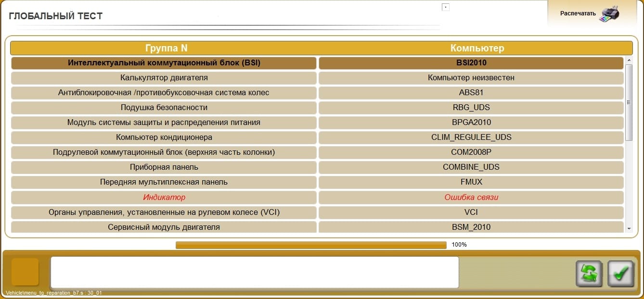
Task: Select the BSI2010 computer cell
Action: pos(471,63)
